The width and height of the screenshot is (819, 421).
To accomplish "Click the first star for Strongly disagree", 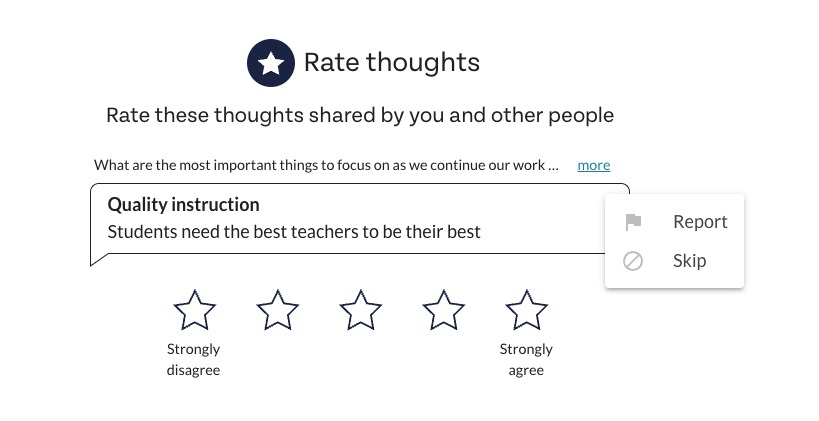I will pos(194,310).
